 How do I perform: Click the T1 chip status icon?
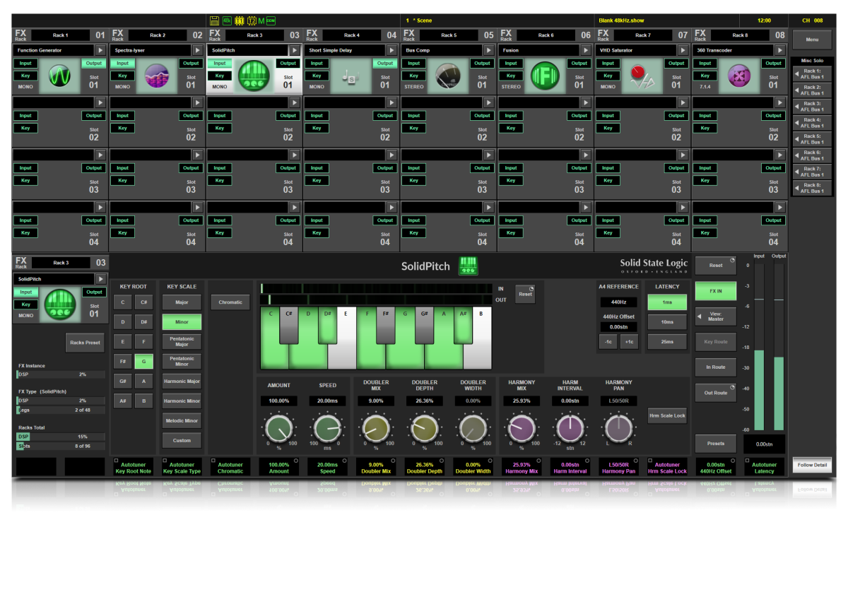(238, 20)
